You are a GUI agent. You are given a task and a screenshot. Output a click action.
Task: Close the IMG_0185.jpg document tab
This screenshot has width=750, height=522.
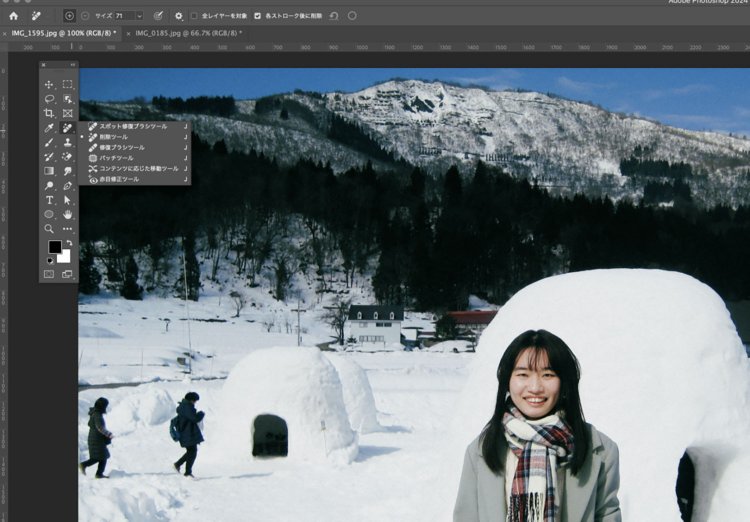tap(128, 33)
